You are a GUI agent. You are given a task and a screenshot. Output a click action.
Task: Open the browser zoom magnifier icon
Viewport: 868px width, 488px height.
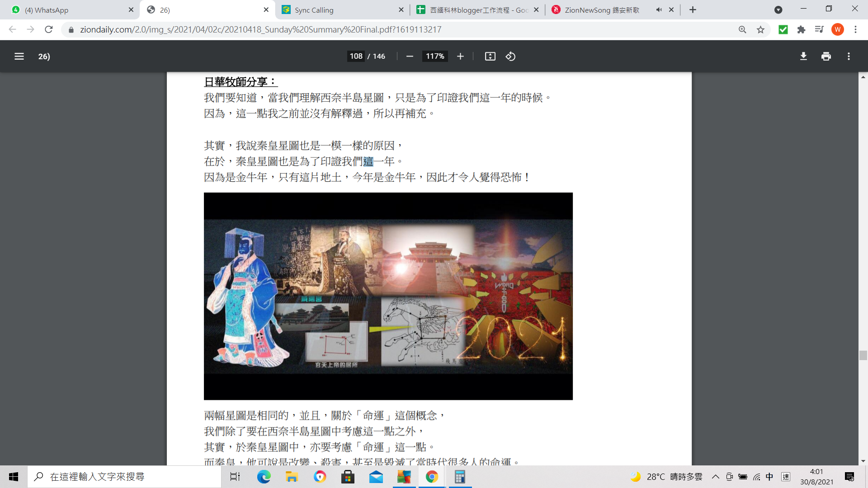(742, 29)
